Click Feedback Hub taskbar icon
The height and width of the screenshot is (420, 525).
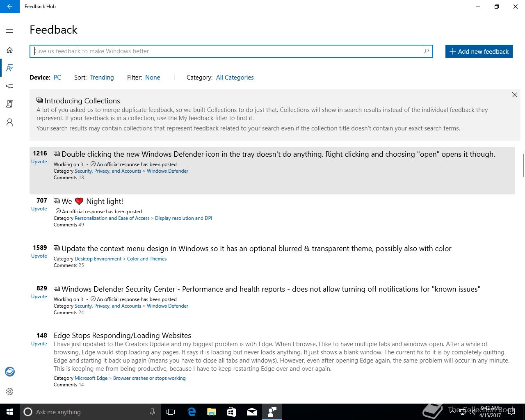tap(272, 412)
